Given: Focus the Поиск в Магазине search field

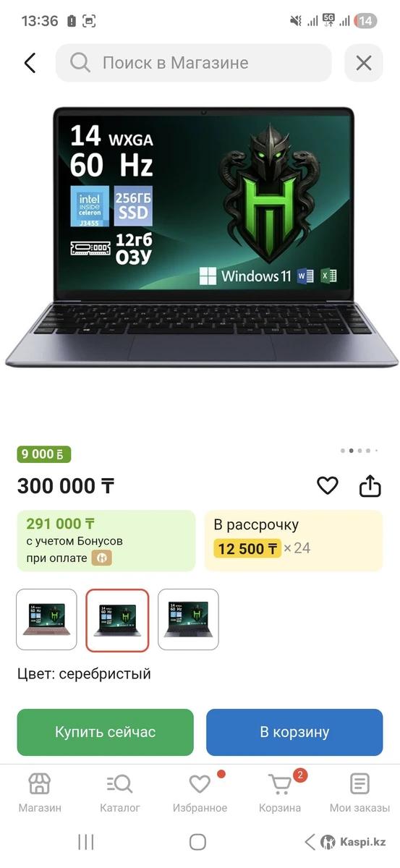Looking at the screenshot, I should (x=194, y=63).
